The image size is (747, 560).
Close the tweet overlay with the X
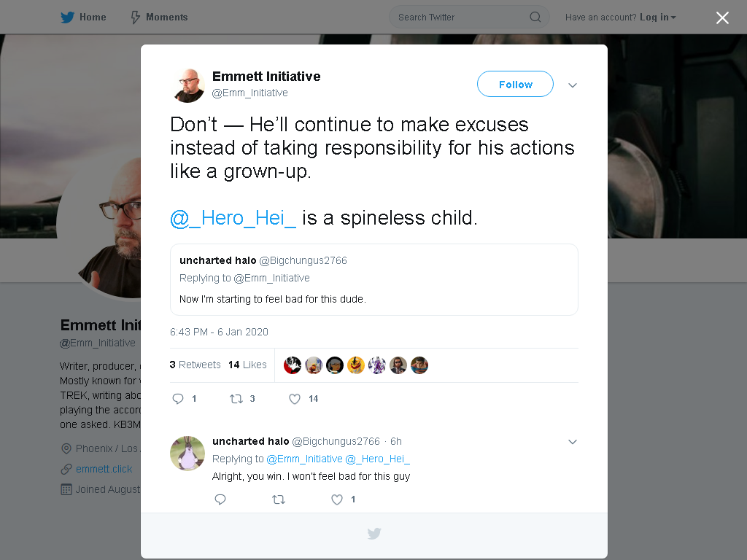click(722, 17)
